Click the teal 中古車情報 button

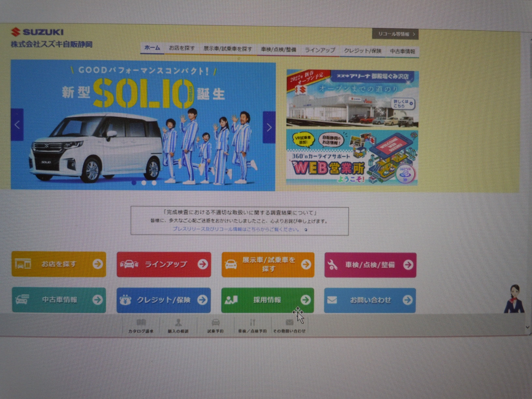[59, 300]
